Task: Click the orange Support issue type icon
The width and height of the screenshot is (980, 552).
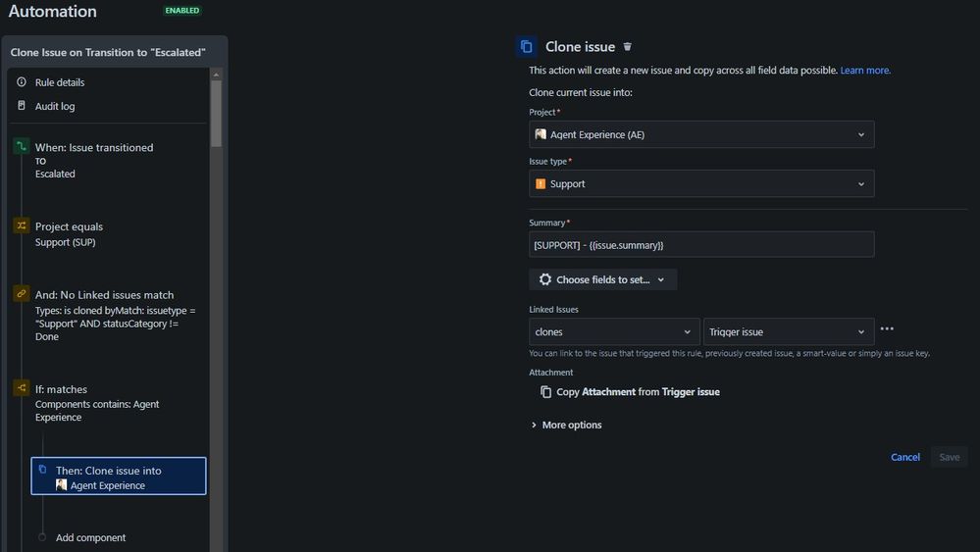Action: [541, 183]
